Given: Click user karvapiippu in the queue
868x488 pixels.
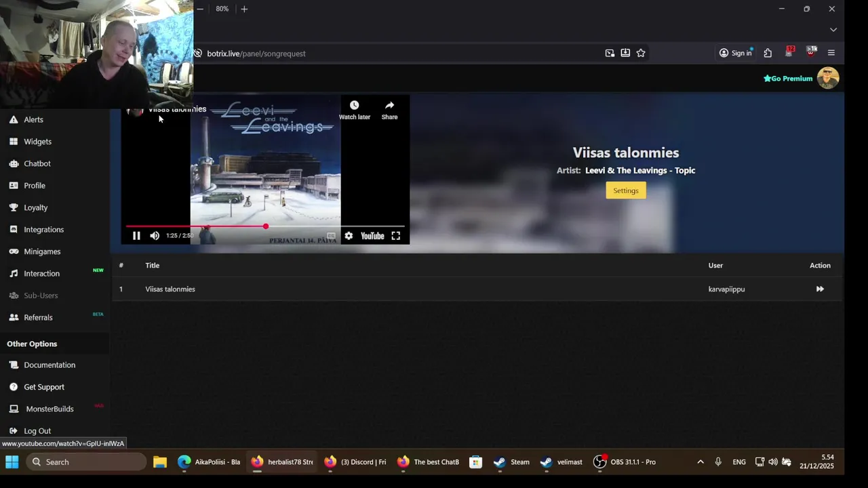Looking at the screenshot, I should pos(726,289).
